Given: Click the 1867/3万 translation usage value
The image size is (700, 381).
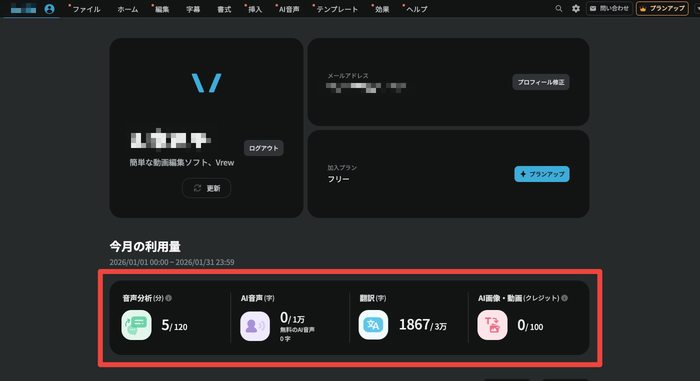Looking at the screenshot, I should coord(422,325).
